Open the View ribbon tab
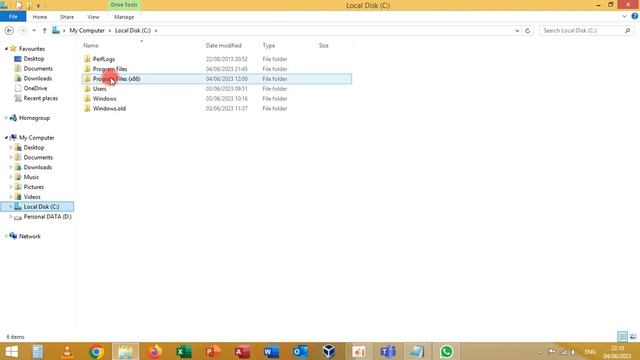This screenshot has height=360, width=640. [93, 17]
